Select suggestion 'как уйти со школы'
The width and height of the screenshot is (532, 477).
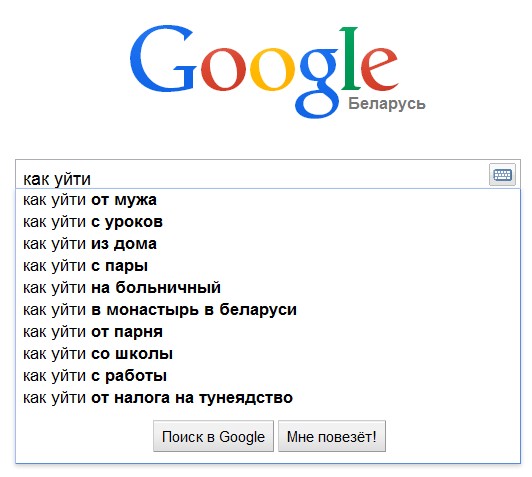point(268,354)
